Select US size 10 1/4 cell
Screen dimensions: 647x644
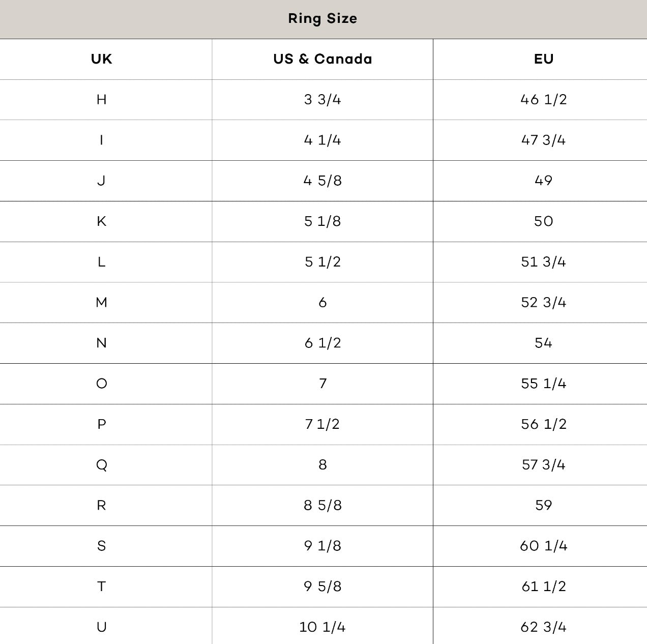pyautogui.click(x=322, y=627)
